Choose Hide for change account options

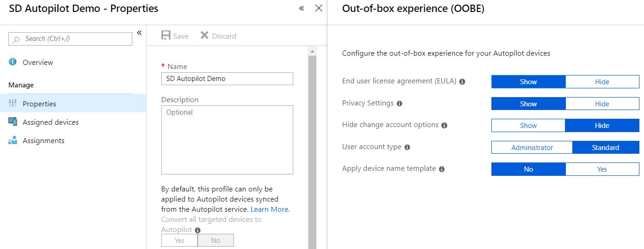coord(602,125)
